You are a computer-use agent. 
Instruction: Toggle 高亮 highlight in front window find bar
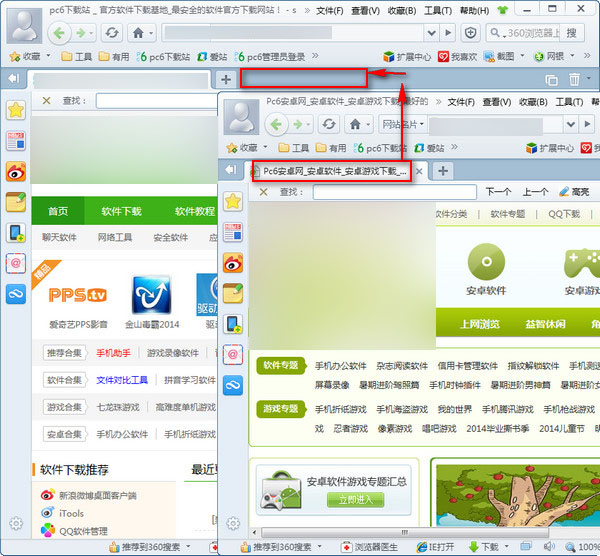click(x=574, y=192)
